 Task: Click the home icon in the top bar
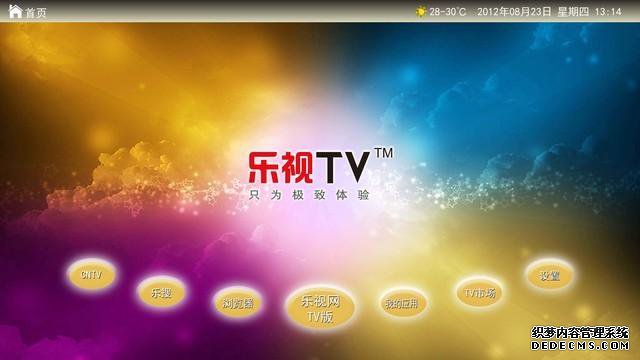pos(16,11)
